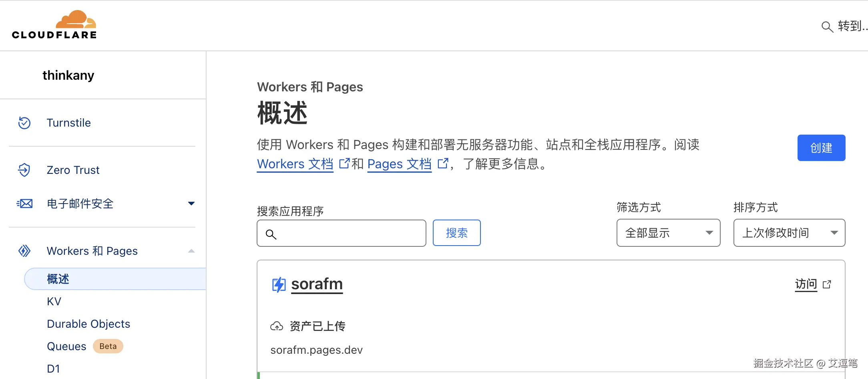Open D1 in the sidebar
Viewport: 868px width, 379px height.
[x=53, y=369]
